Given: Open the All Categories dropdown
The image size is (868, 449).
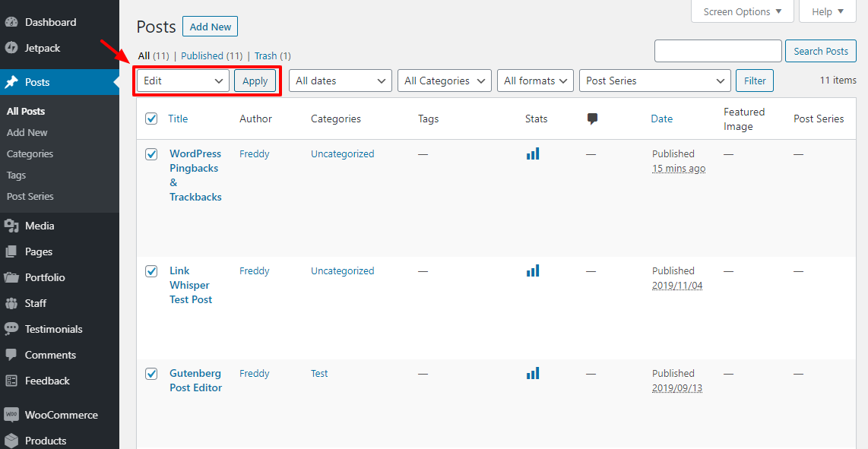Looking at the screenshot, I should coord(445,81).
